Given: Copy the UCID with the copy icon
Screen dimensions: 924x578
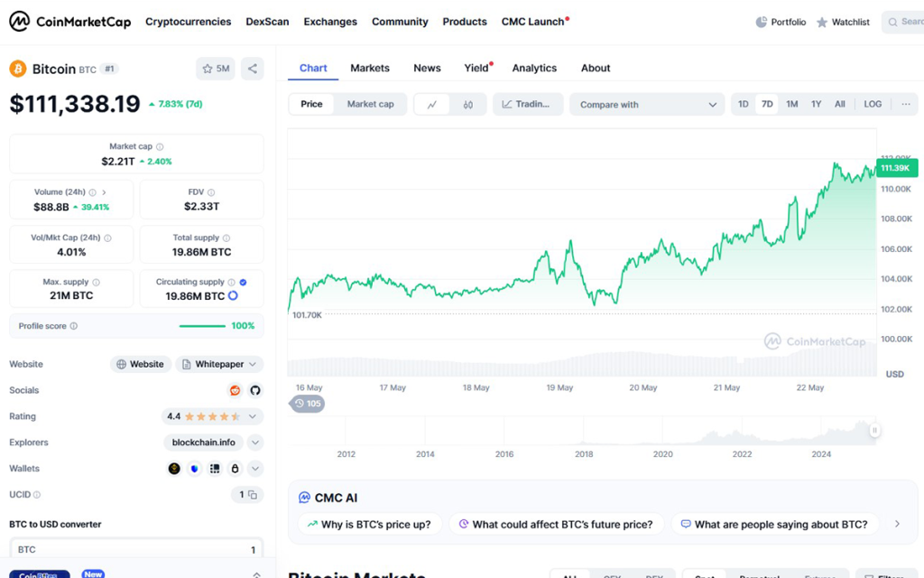Looking at the screenshot, I should [253, 494].
